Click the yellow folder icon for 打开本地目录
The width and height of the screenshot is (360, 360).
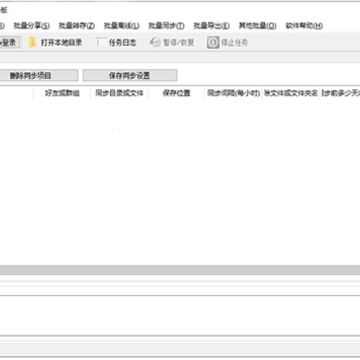point(32,43)
